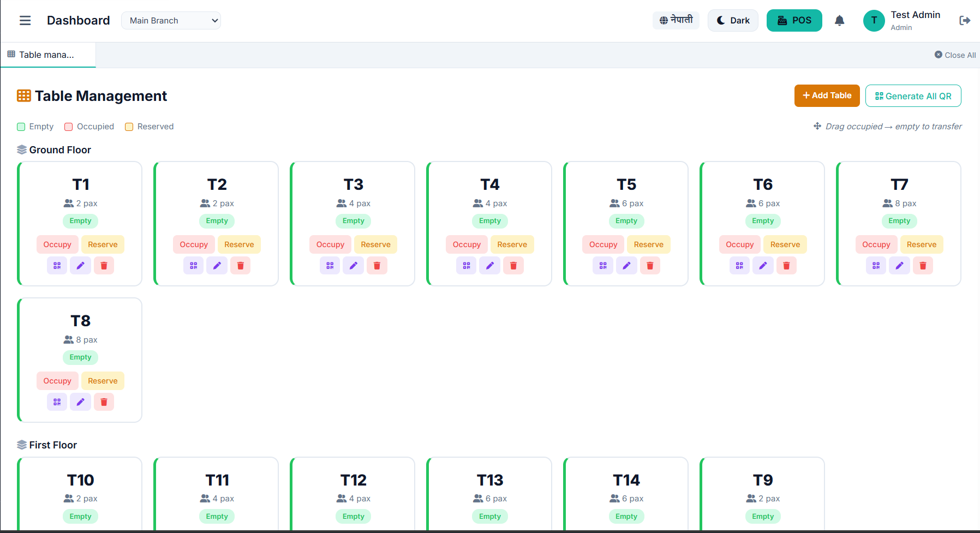Close all open tabs
The image size is (980, 533).
[955, 55]
